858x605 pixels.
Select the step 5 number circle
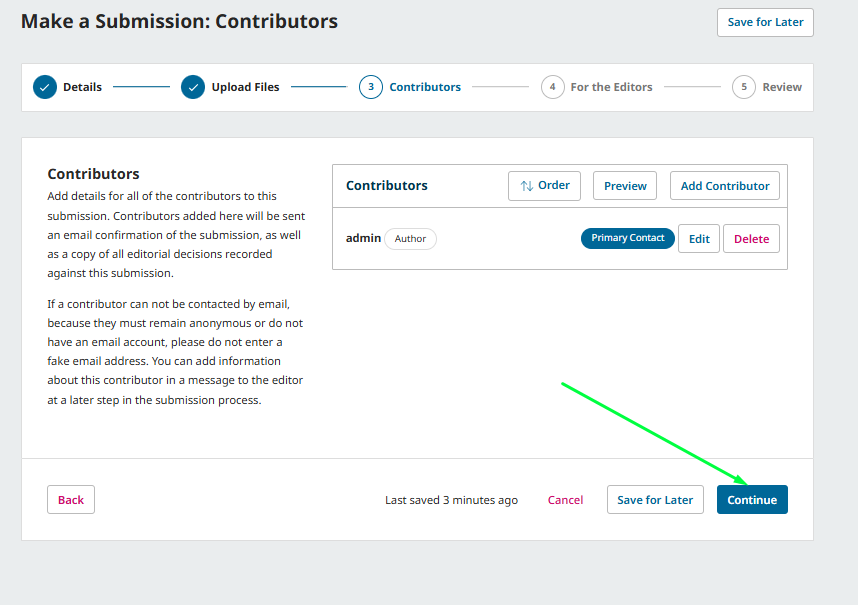[744, 87]
